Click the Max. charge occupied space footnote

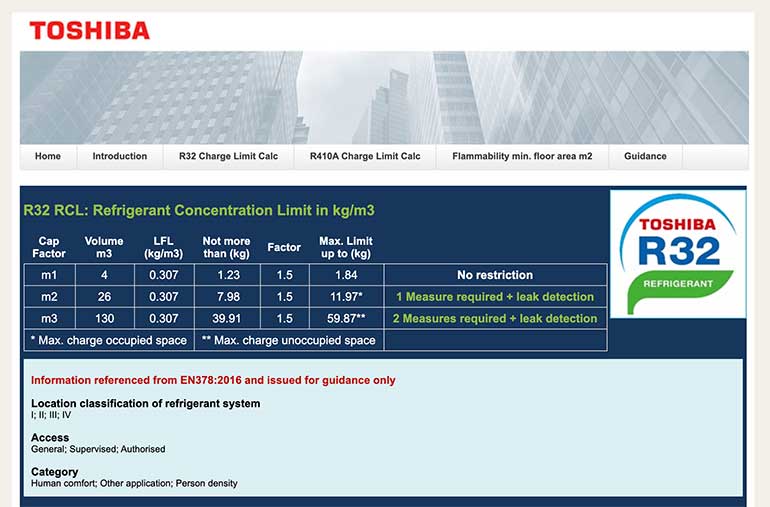click(109, 340)
